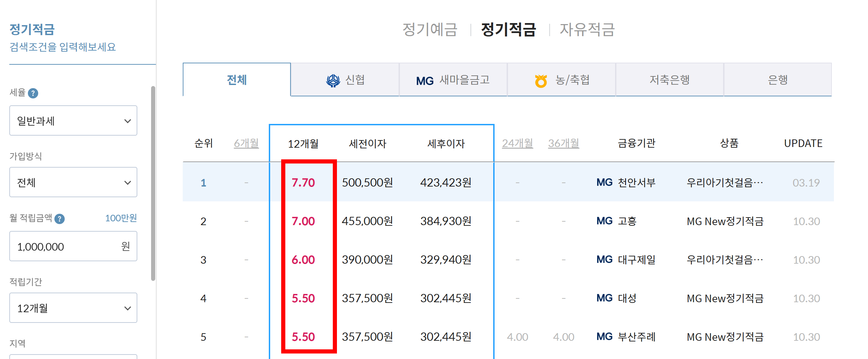Image resolution: width=868 pixels, height=359 pixels.
Task: Select the 전체 institution tab
Action: (237, 80)
